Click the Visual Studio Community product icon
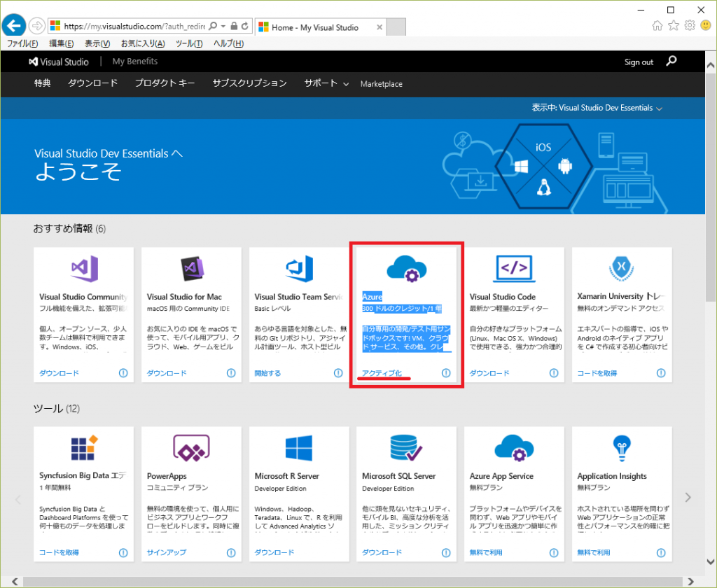This screenshot has width=717, height=588. 85,268
